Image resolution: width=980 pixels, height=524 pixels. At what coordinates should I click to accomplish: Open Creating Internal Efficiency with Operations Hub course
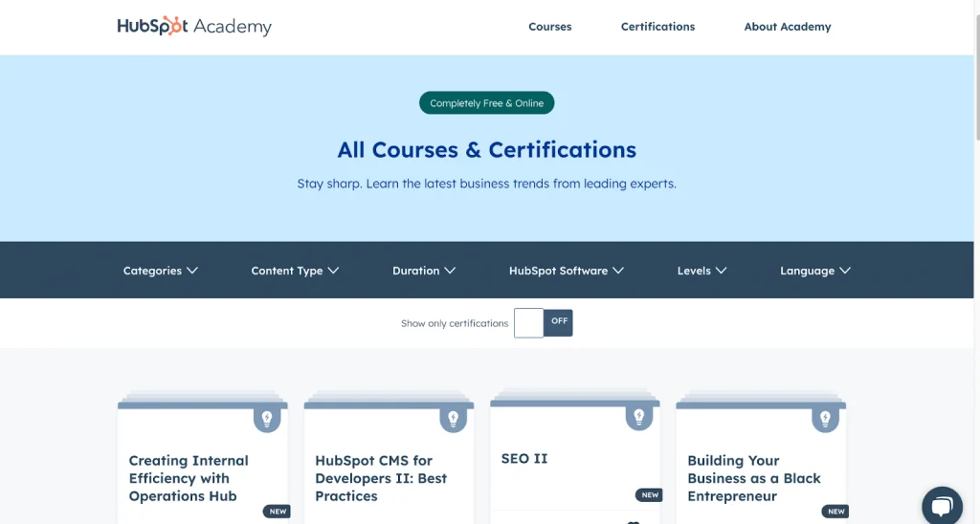tap(189, 478)
